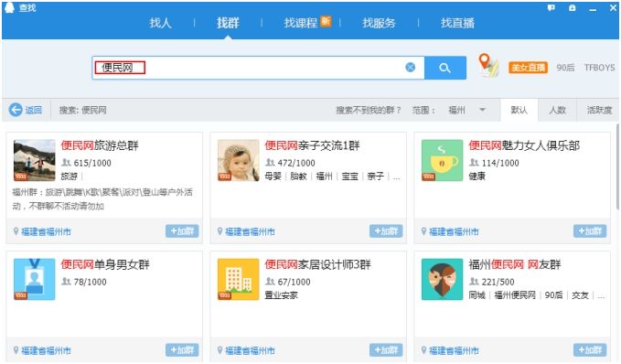
Task: Click the 美女直播 hot tag
Action: pos(528,68)
